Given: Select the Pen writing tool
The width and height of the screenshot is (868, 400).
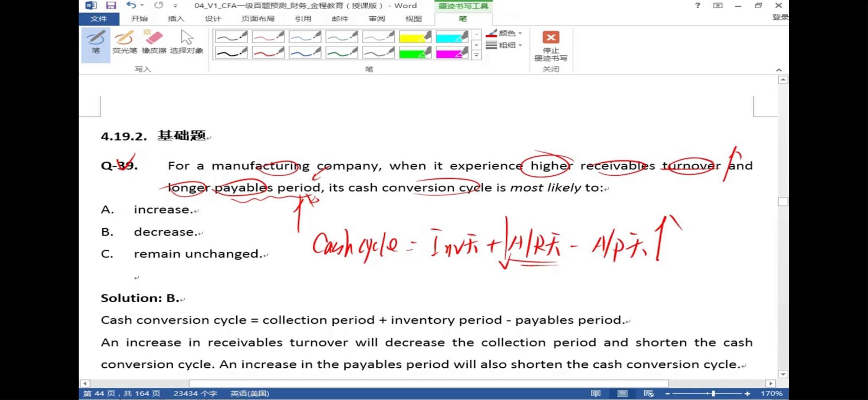Looking at the screenshot, I should pyautogui.click(x=96, y=44).
